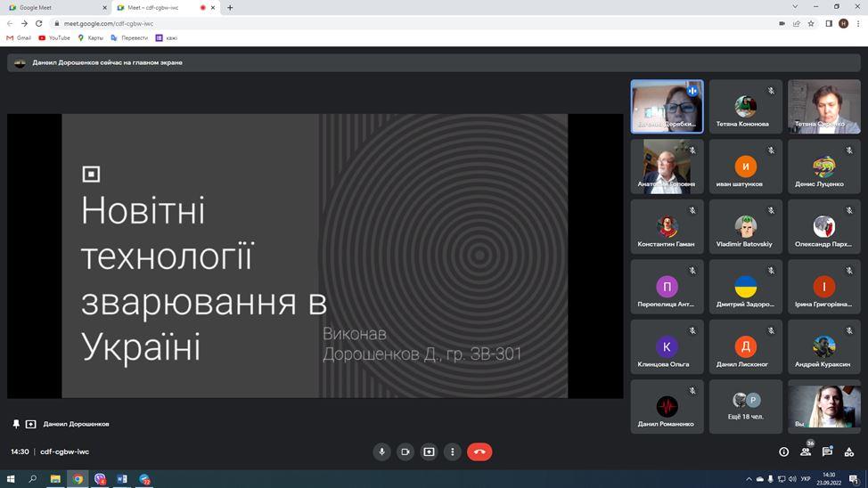
Task: Open the Ещё 18 чел. overflow tile
Action: pyautogui.click(x=746, y=407)
